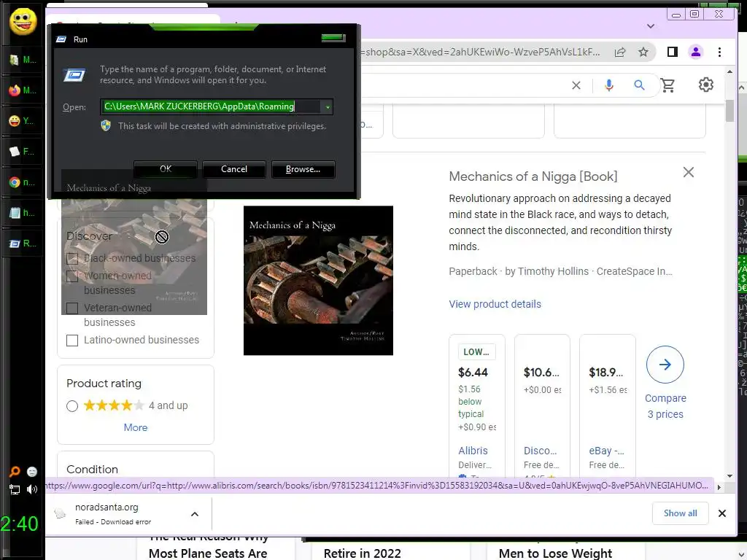Check Women-owned businesses filter
747x560 pixels.
coord(72,276)
